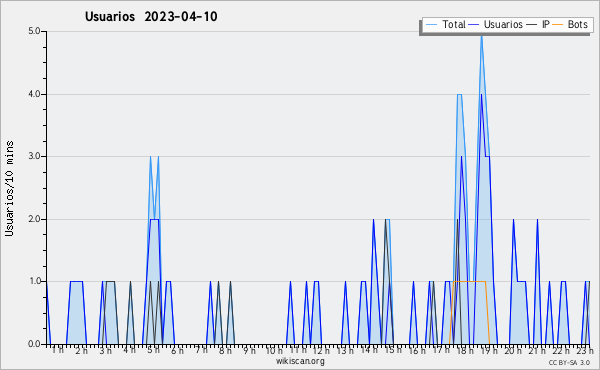Click the '22 h' x-axis label

[x=561, y=350]
